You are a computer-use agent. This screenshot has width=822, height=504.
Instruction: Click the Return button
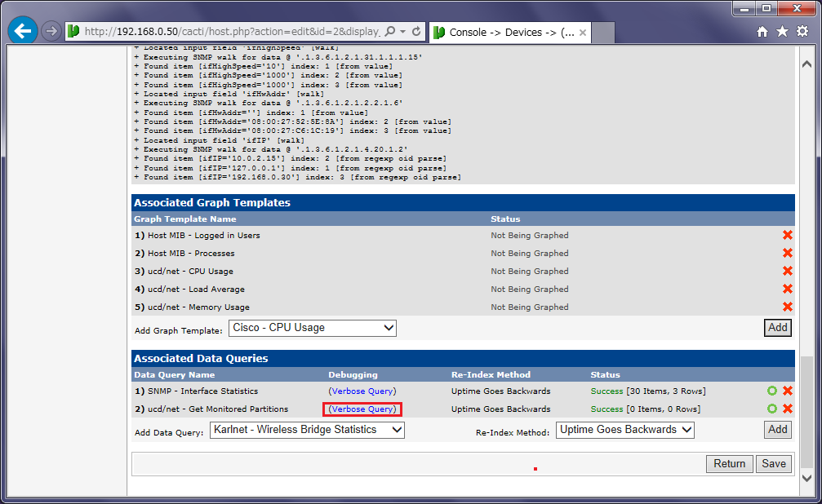[729, 464]
